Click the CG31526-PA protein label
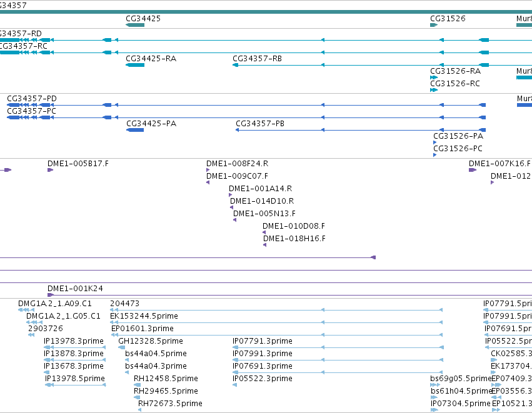 [458, 136]
